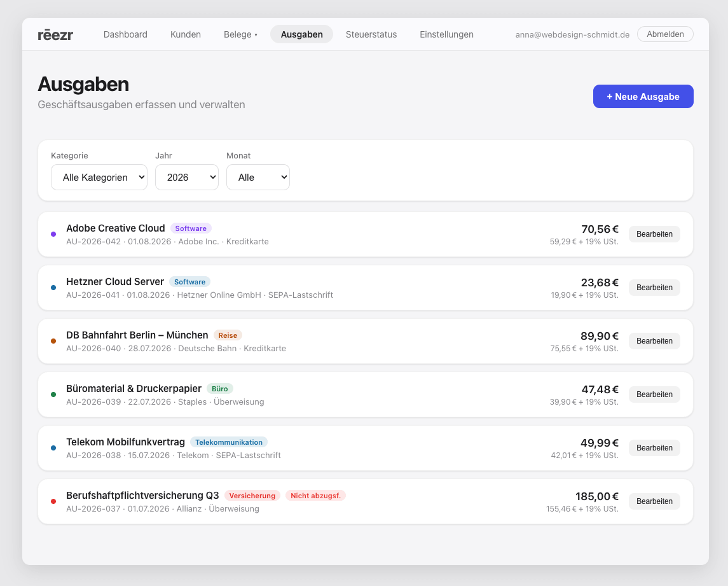The height and width of the screenshot is (586, 728).
Task: Click the 59,29 € + 19% USt. breakdown
Action: click(584, 242)
